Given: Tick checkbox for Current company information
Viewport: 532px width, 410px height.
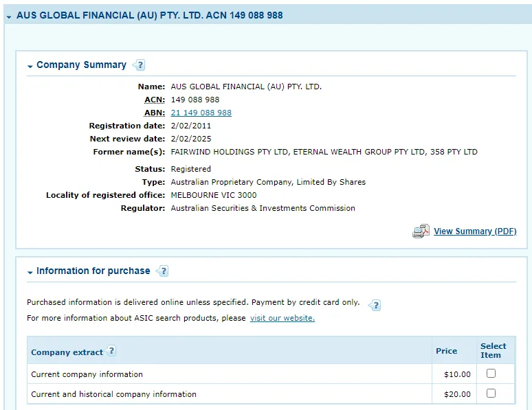Looking at the screenshot, I should click(x=491, y=374).
